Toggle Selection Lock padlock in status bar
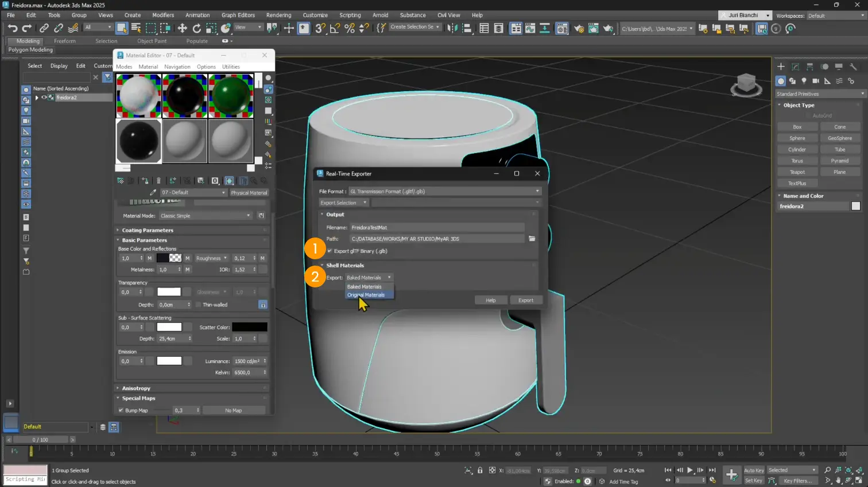868x487 pixels. [480, 470]
